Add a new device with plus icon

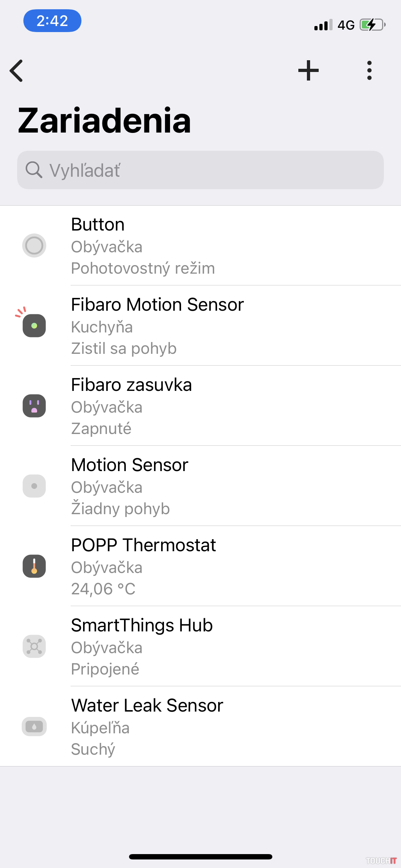point(308,71)
